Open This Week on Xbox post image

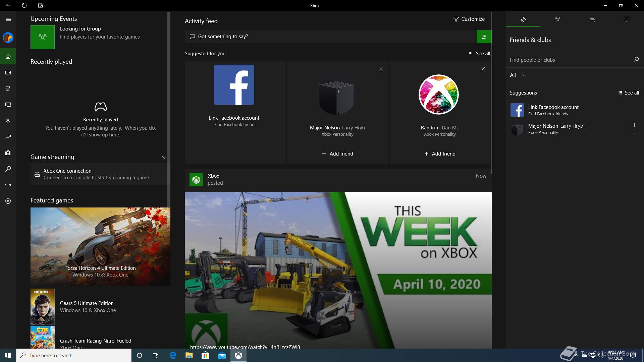click(338, 270)
